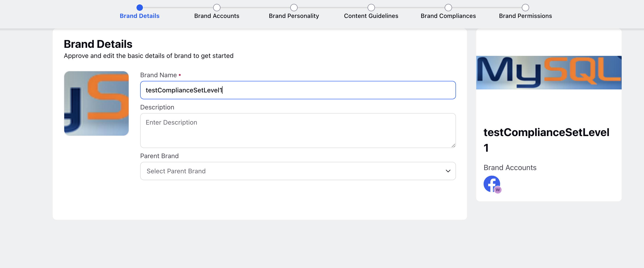Open the Content Guidelines tab label
Screen dimensions: 644x268
tap(371, 16)
